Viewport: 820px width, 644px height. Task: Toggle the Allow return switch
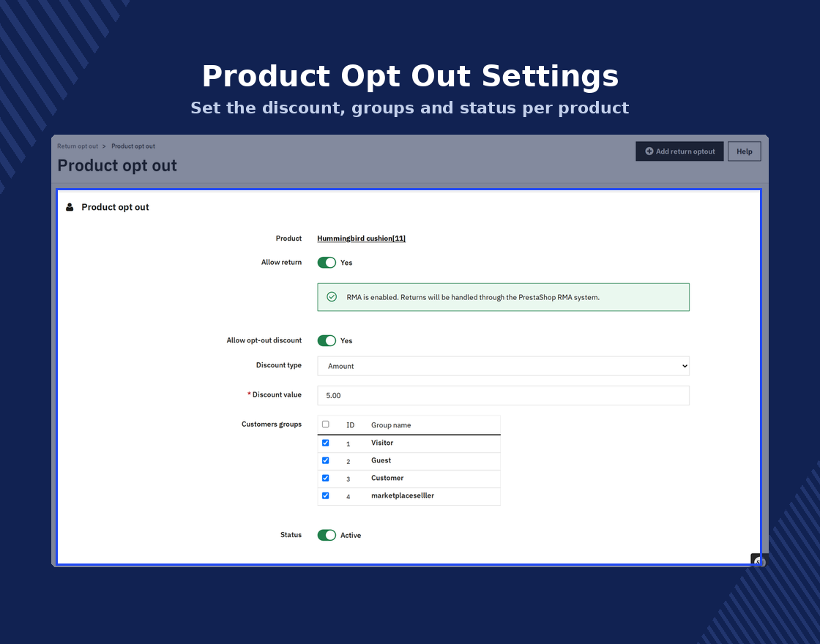(327, 263)
